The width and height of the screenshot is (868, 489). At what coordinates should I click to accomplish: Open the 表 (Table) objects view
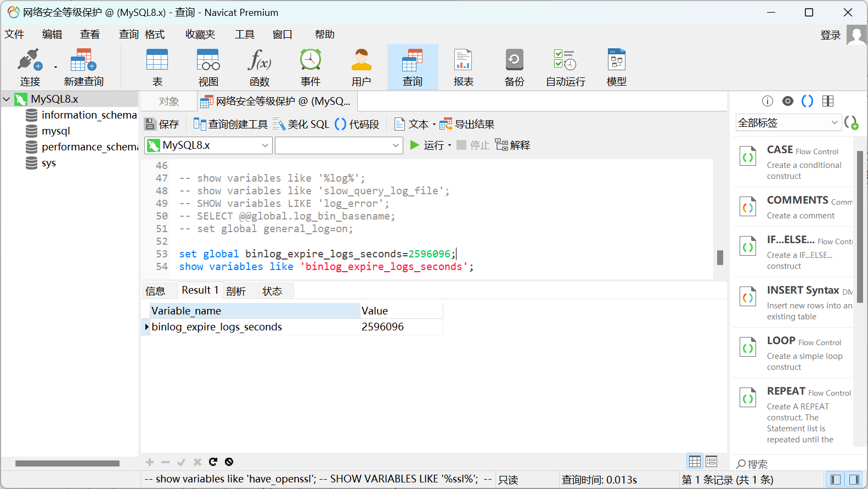pos(157,67)
